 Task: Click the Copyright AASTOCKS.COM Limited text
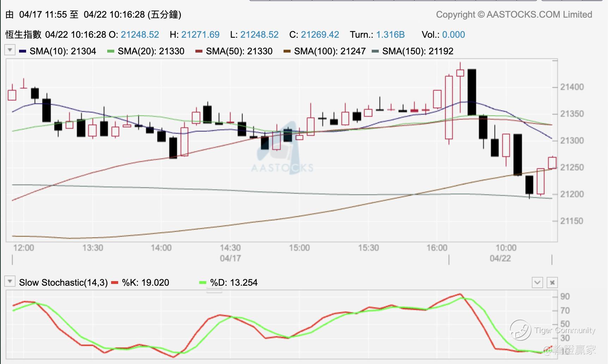pyautogui.click(x=514, y=14)
